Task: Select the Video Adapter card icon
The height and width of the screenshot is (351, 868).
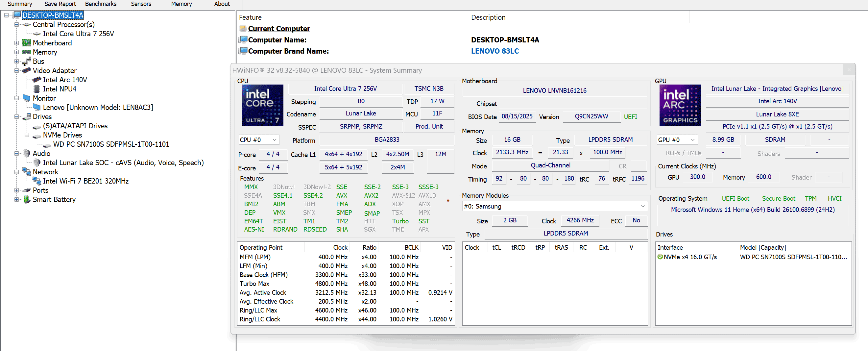Action: [x=26, y=70]
